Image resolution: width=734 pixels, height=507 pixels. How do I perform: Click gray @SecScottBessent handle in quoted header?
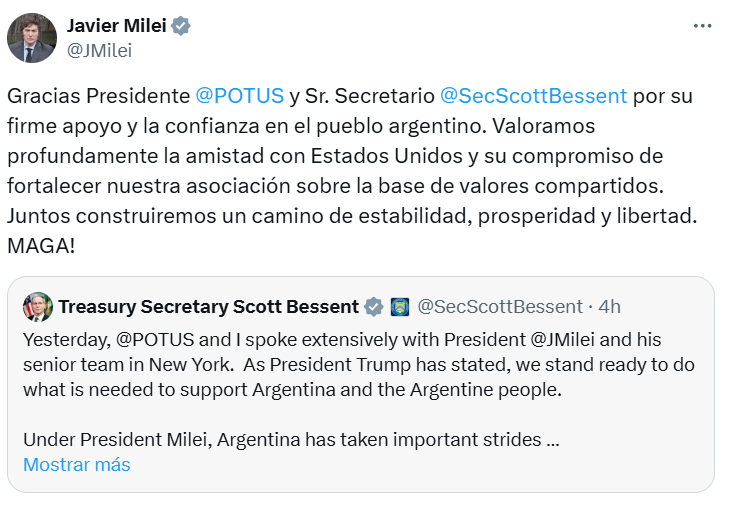tap(499, 306)
